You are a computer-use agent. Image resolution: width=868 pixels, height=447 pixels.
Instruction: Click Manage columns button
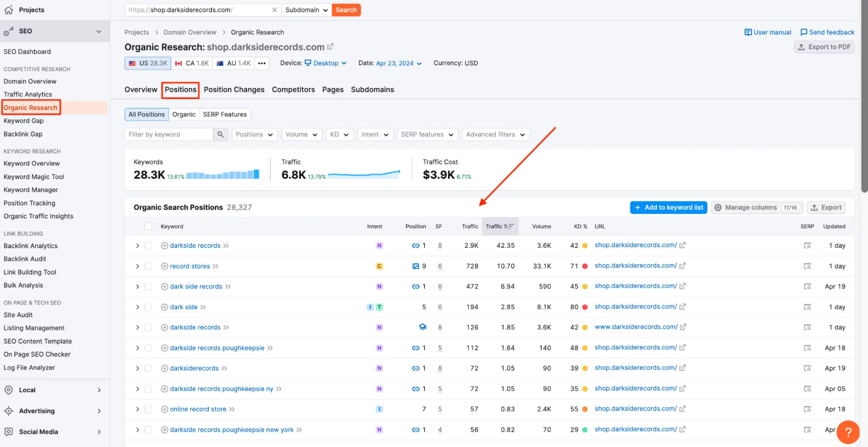pos(757,207)
